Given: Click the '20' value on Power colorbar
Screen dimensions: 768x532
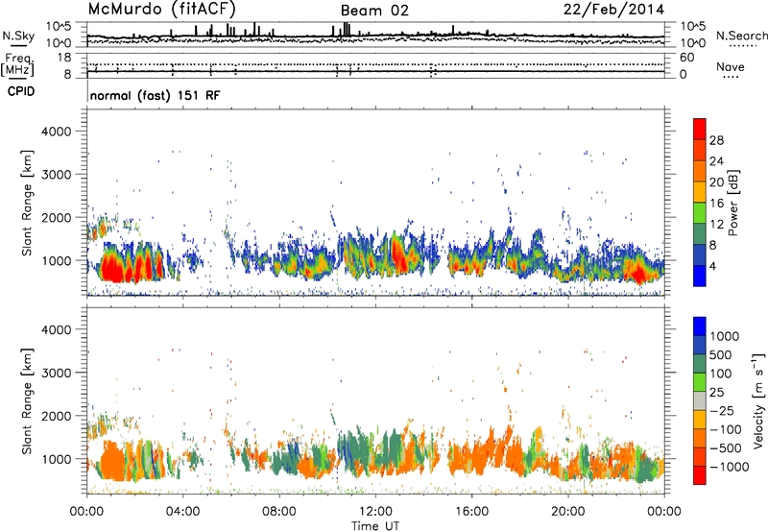Looking at the screenshot, I should (x=716, y=182).
